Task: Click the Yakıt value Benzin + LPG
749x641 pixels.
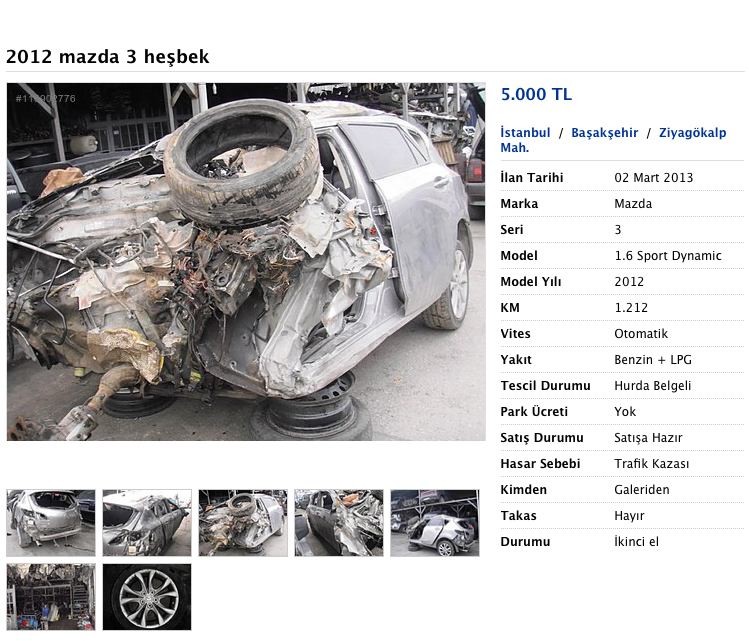Action: point(653,360)
